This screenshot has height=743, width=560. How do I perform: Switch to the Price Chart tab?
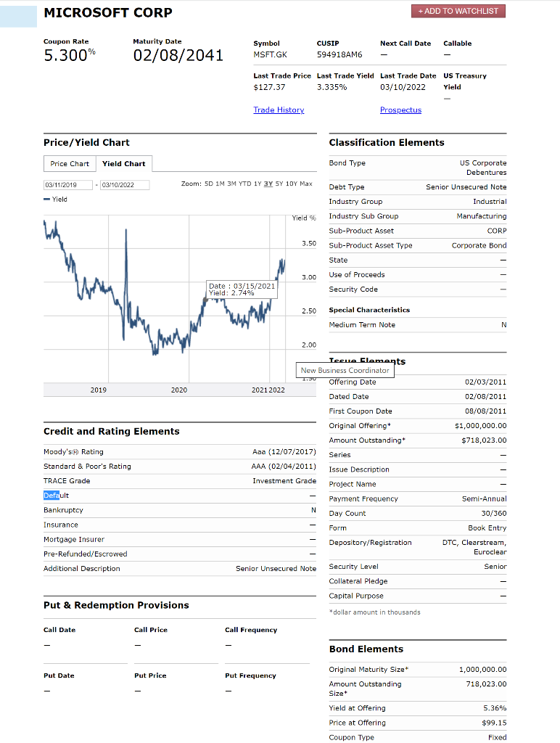pyautogui.click(x=69, y=163)
